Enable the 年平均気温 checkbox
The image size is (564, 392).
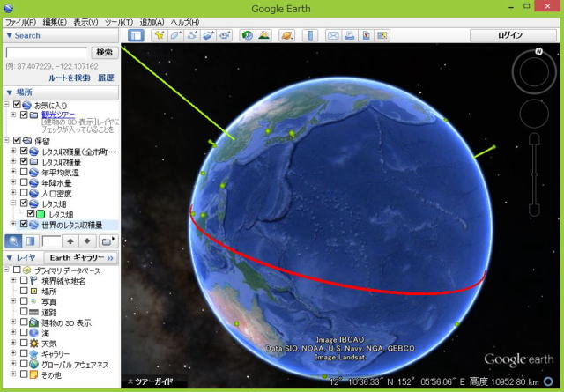[24, 173]
